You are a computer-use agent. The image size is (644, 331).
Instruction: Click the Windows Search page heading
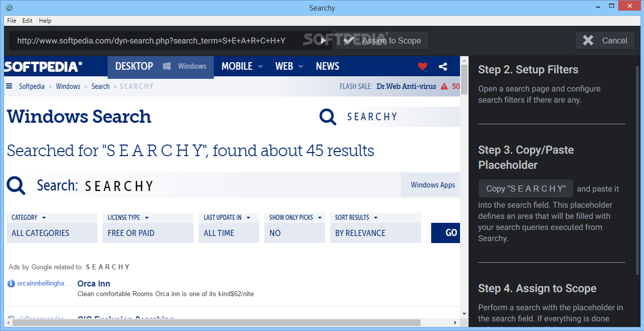point(79,117)
